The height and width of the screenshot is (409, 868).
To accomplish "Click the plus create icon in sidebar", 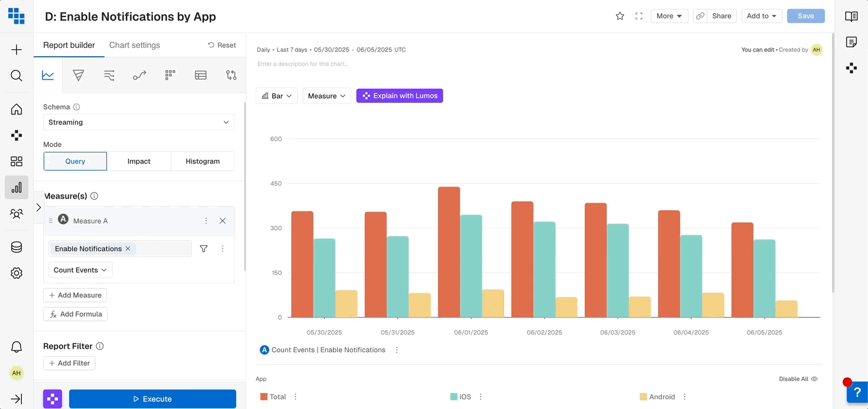I will [x=17, y=50].
